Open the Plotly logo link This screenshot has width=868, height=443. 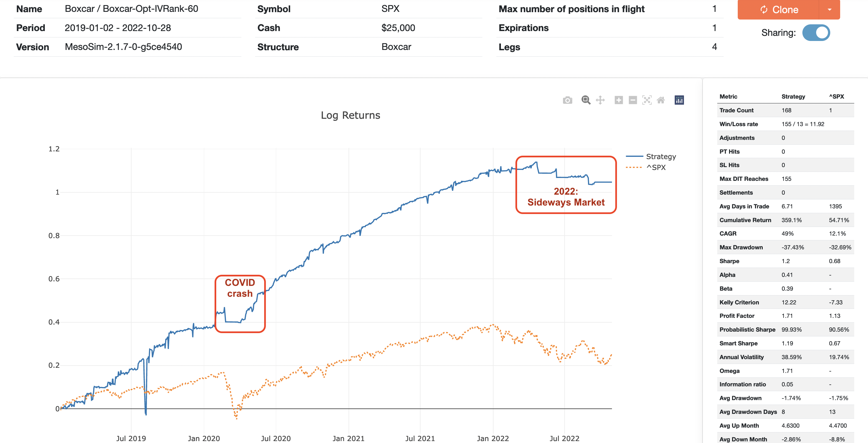pyautogui.click(x=679, y=100)
